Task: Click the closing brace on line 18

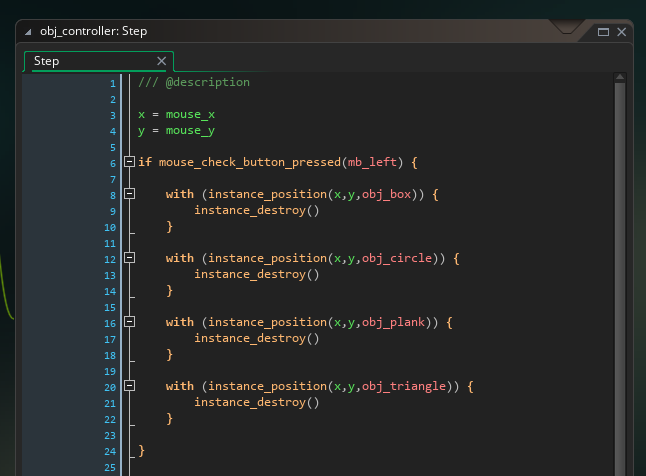Action: pyautogui.click(x=169, y=354)
